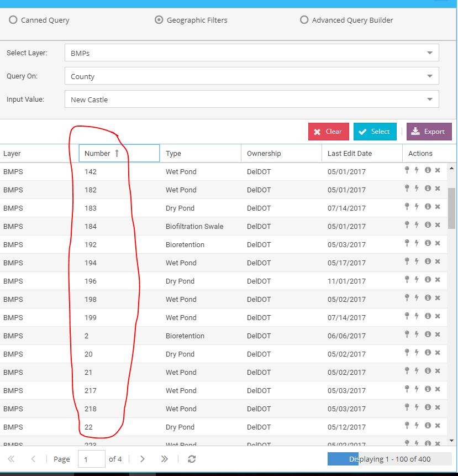
Task: Export the query results
Action: click(429, 132)
